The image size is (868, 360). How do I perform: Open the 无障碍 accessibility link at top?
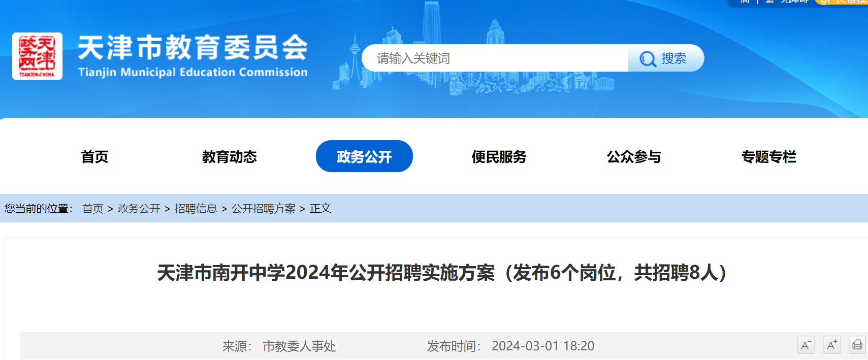[x=794, y=2]
